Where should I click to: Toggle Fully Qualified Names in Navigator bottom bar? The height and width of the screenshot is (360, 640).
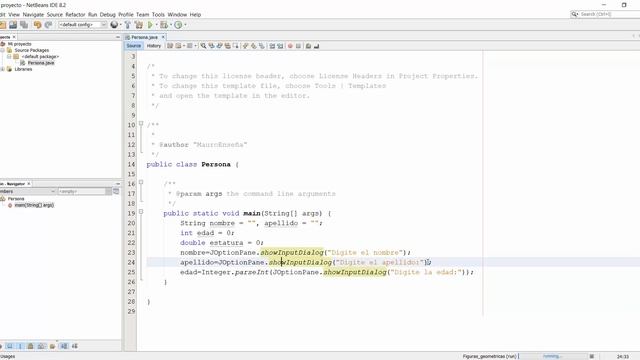[x=52, y=346]
